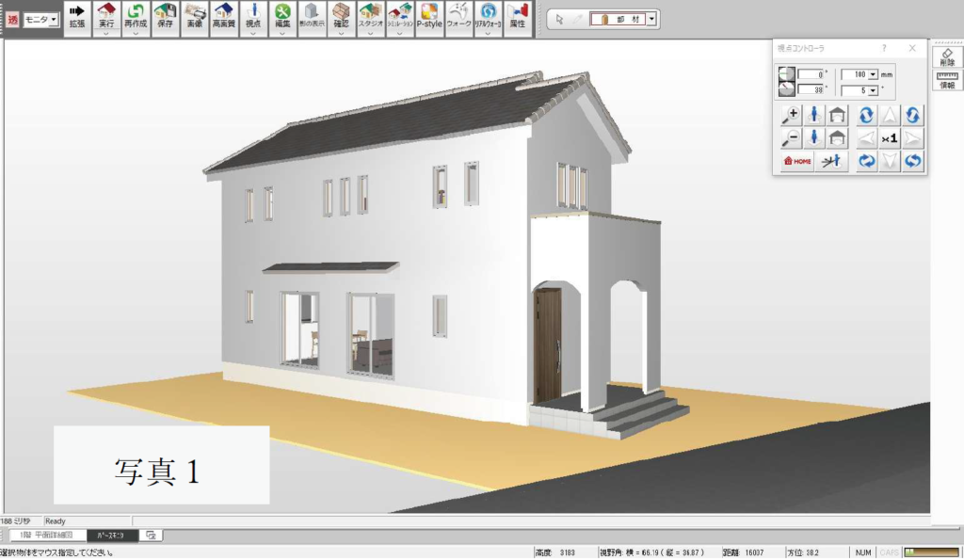Click the 実行 (Execute) toolbar icon
Image resolution: width=964 pixels, height=560 pixels.
tap(106, 16)
